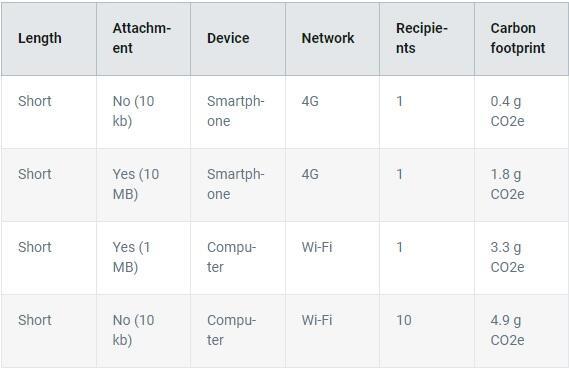Click the recipients cell showing 10
Image resolution: width=569 pixels, height=370 pixels.
[x=427, y=331]
